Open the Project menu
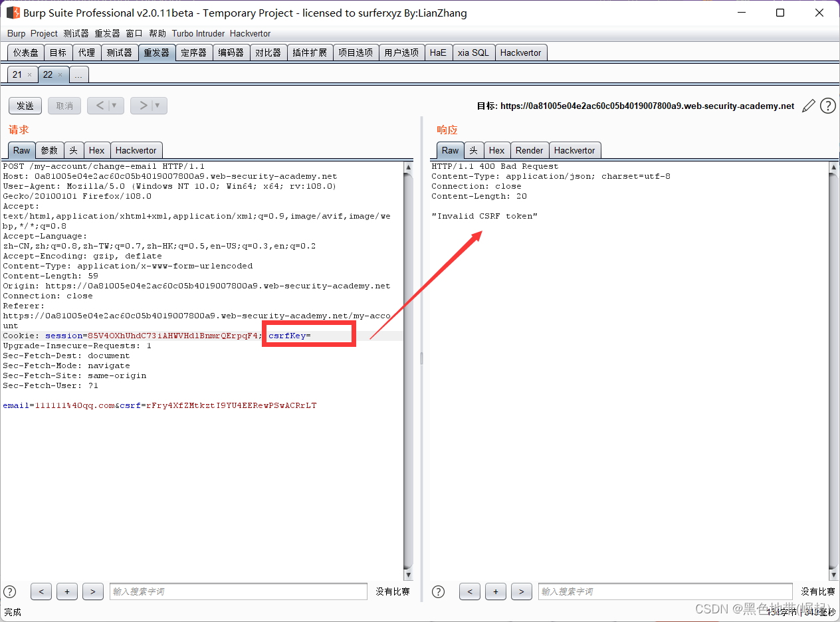This screenshot has height=622, width=840. [x=44, y=33]
